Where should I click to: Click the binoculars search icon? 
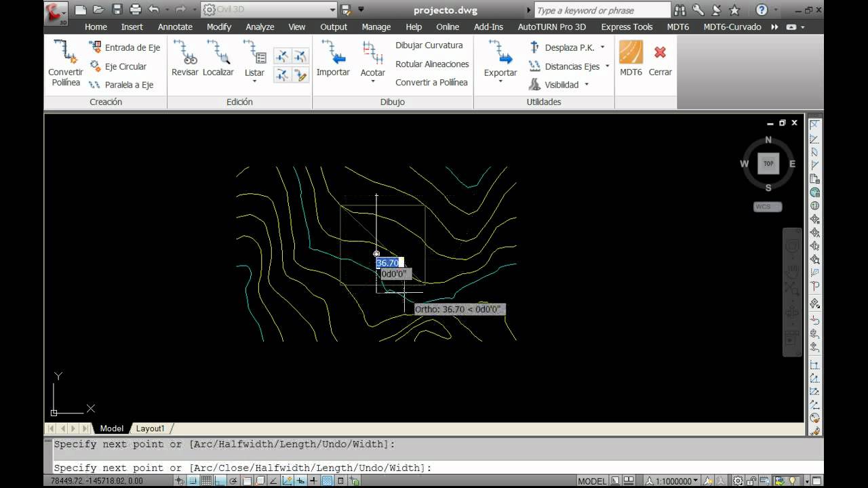tap(679, 10)
